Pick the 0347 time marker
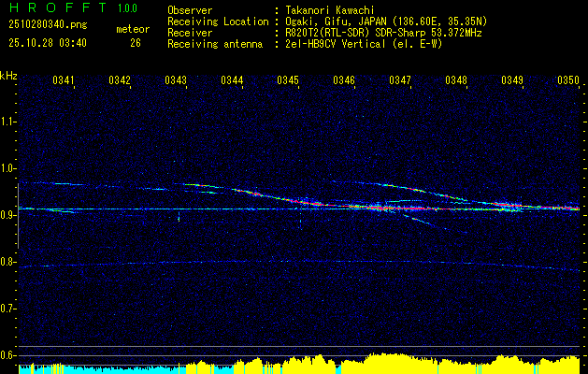Screen dimensions: 588x374 click(x=400, y=81)
